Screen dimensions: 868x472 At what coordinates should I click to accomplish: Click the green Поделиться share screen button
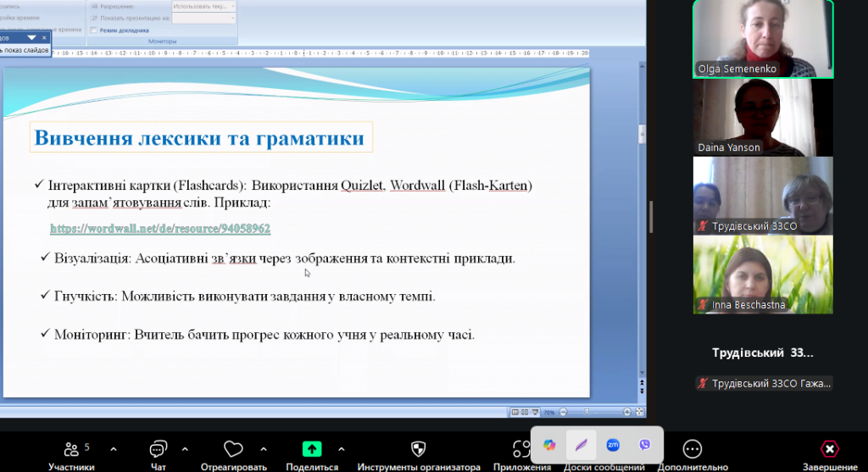point(312,449)
